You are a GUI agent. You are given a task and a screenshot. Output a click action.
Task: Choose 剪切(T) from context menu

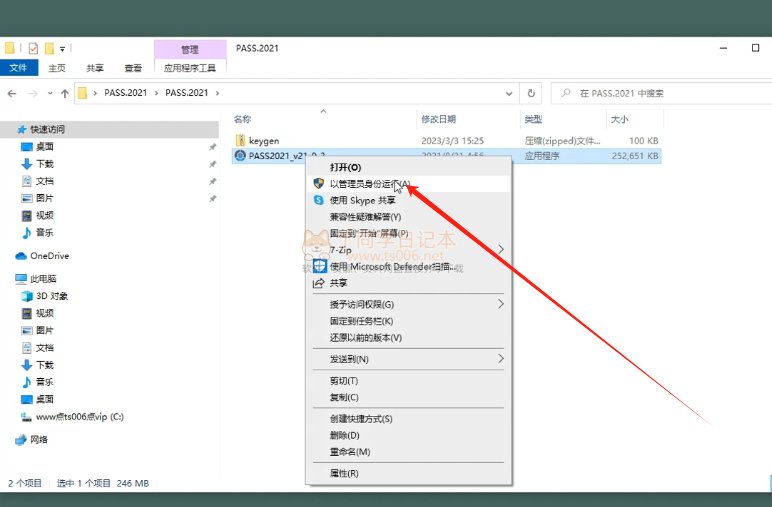409,380
